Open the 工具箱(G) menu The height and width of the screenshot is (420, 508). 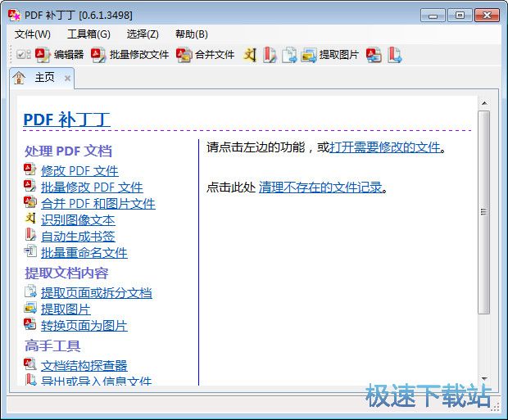[x=88, y=34]
